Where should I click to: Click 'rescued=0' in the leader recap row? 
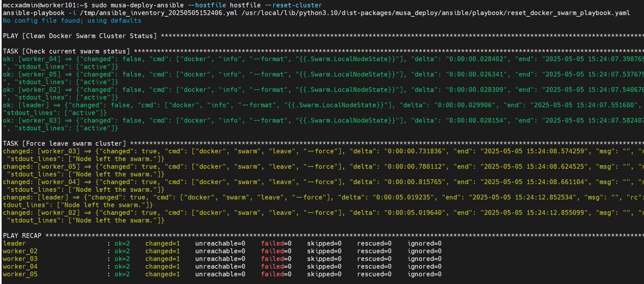point(374,243)
